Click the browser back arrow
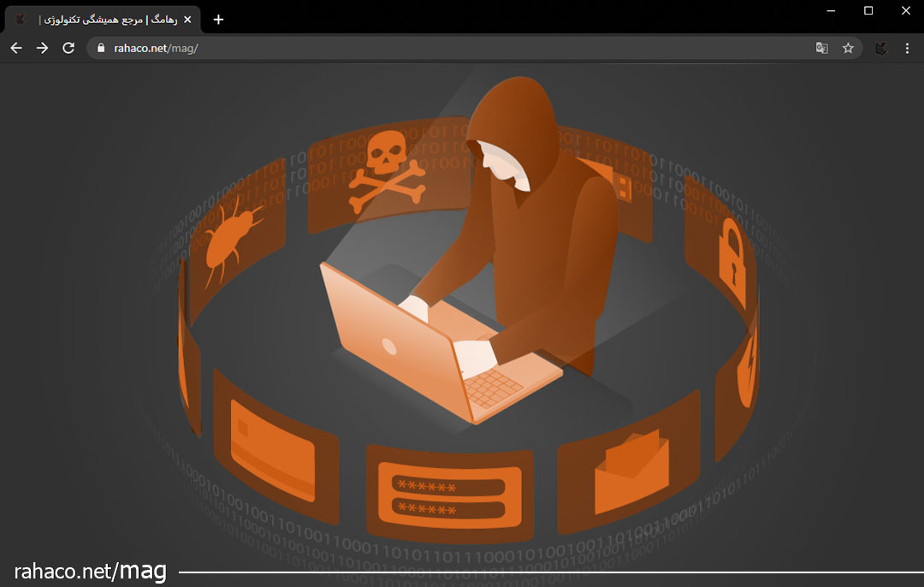Screen dimensions: 924x587 16,48
